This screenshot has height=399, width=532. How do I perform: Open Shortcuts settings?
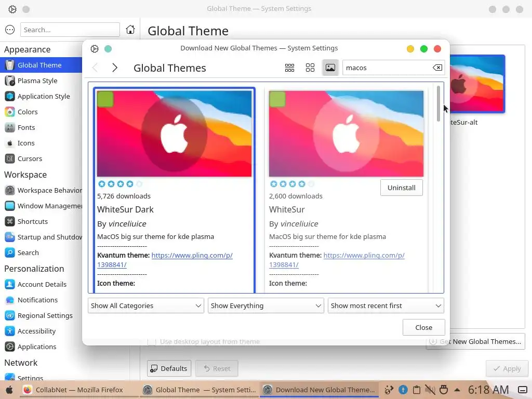(x=41, y=221)
